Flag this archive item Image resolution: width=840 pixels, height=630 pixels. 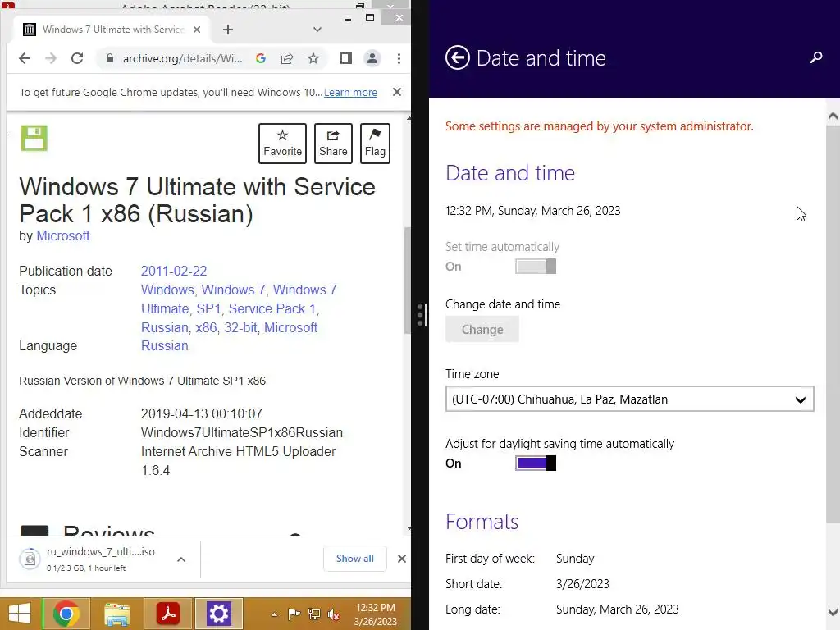375,143
